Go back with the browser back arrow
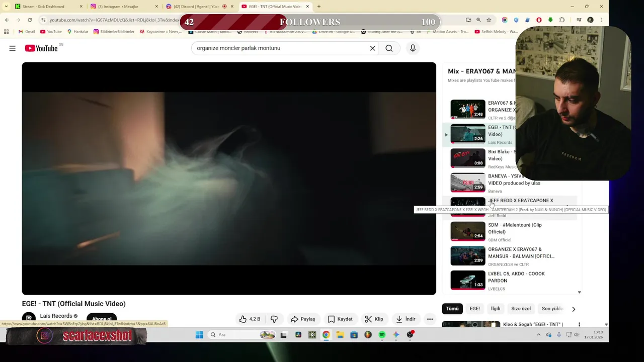The height and width of the screenshot is (362, 644). pos(7,20)
